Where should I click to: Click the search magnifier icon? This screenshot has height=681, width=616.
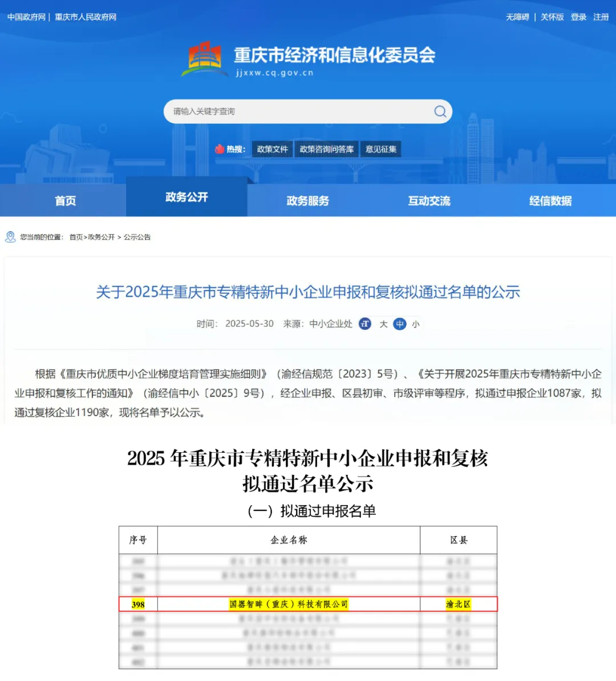pyautogui.click(x=440, y=112)
